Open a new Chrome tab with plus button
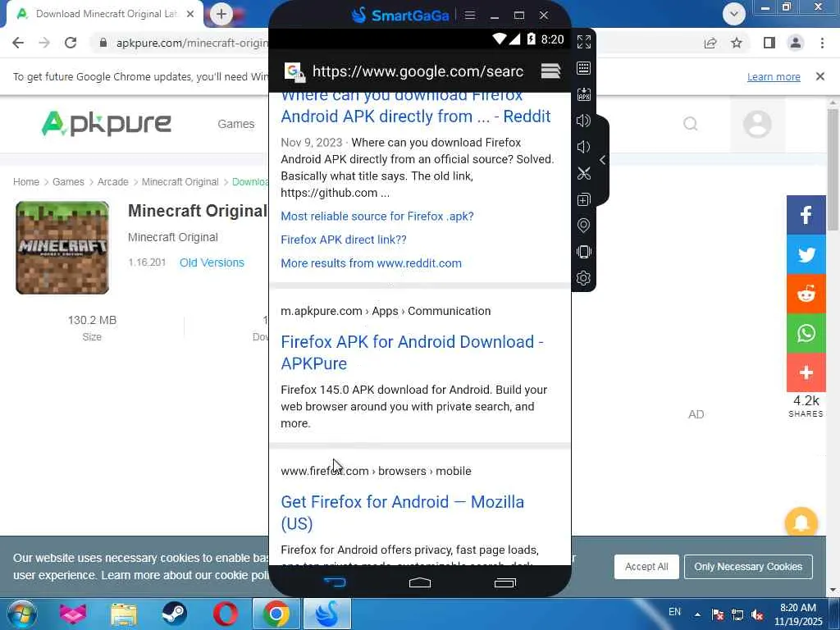 221,14
